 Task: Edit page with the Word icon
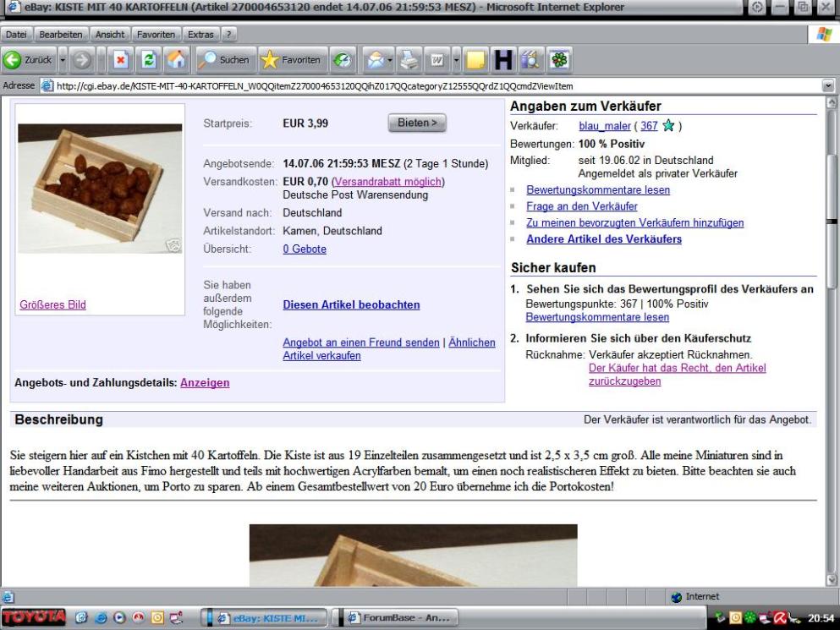pos(437,60)
